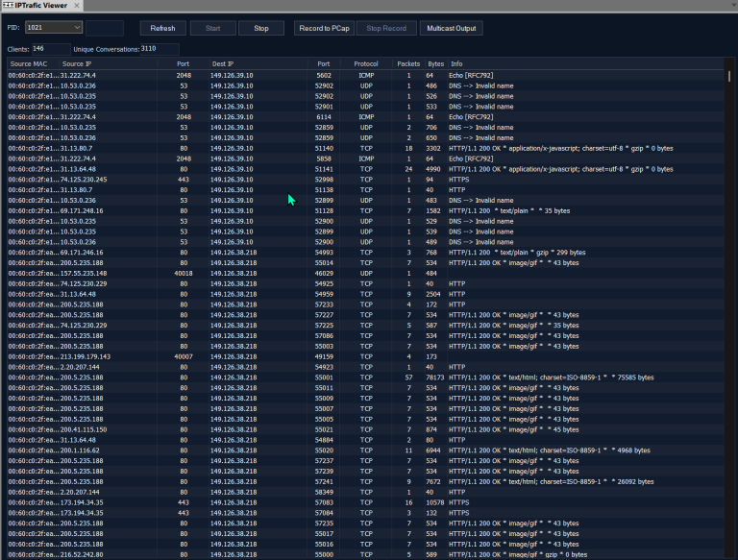The width and height of the screenshot is (738, 560).
Task: Click info text ending 299 bytes
Action: click(x=517, y=253)
